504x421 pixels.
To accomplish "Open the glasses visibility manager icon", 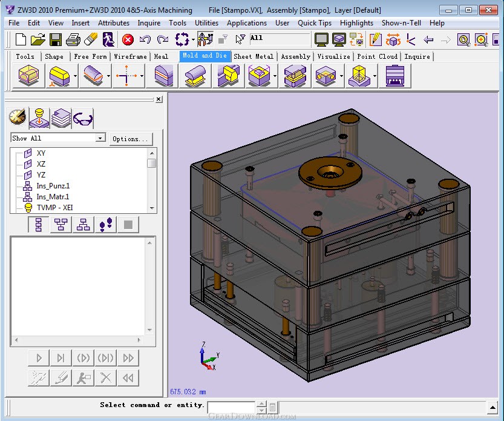I will click(83, 118).
